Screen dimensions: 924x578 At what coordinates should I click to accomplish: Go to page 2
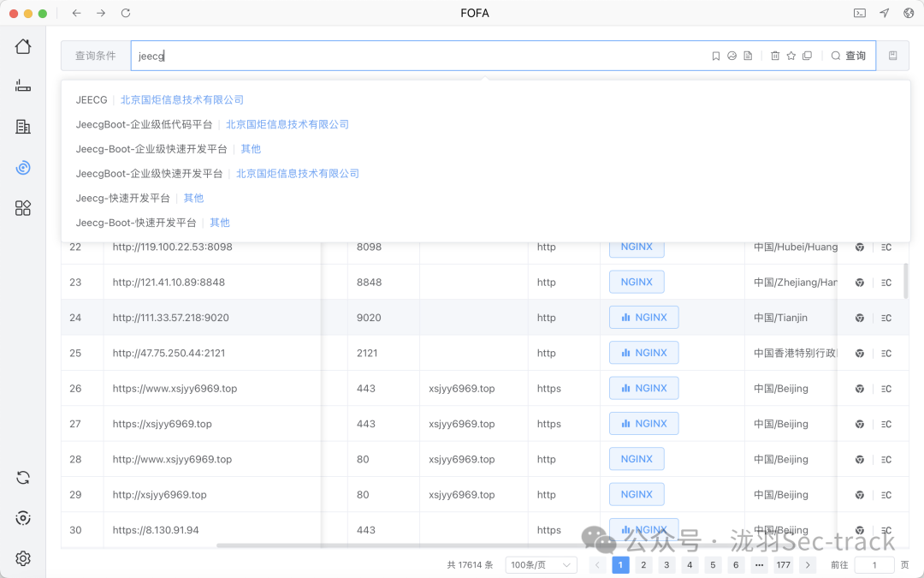[643, 565]
